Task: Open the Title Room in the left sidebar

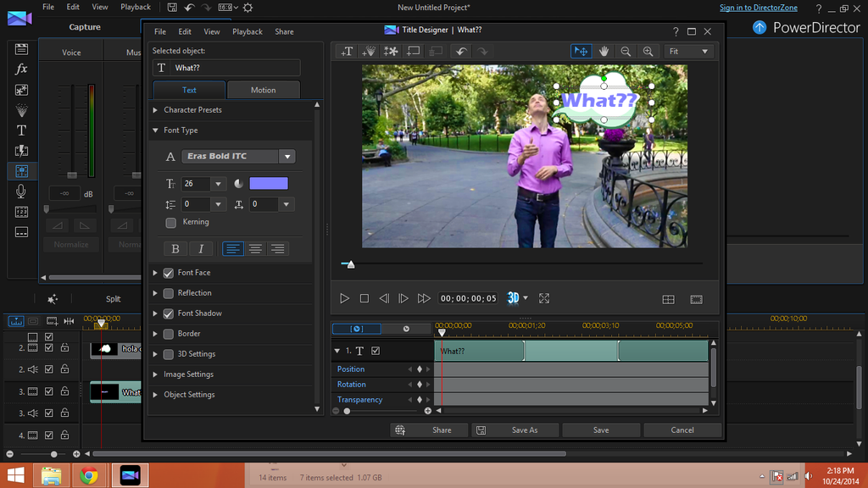Action: (21, 130)
